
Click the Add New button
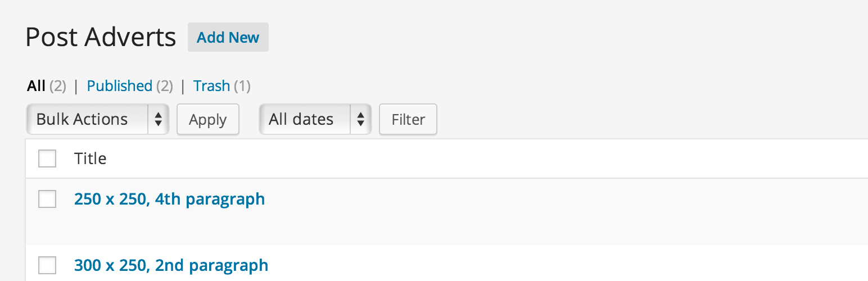(x=228, y=37)
